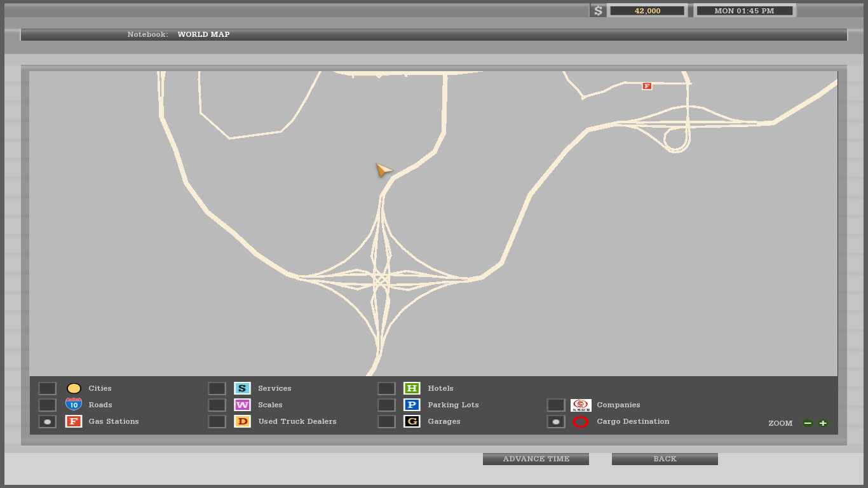Enable the Companies checkbox
Image resolution: width=868 pixels, height=488 pixels.
pos(555,405)
